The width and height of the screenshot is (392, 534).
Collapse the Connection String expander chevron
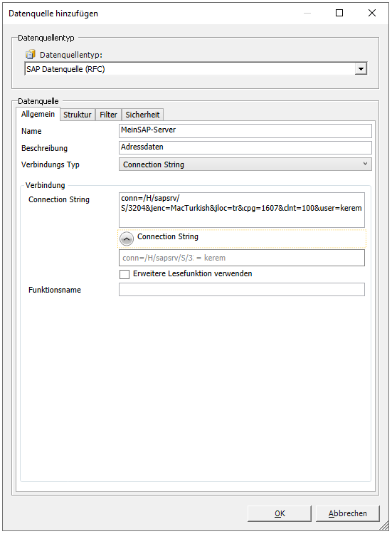tap(126, 239)
